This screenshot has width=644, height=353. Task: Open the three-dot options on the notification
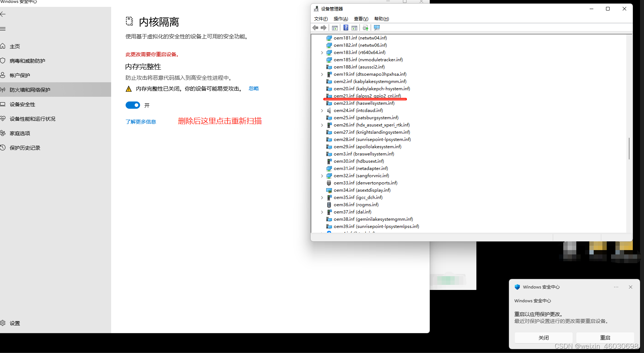pos(616,287)
